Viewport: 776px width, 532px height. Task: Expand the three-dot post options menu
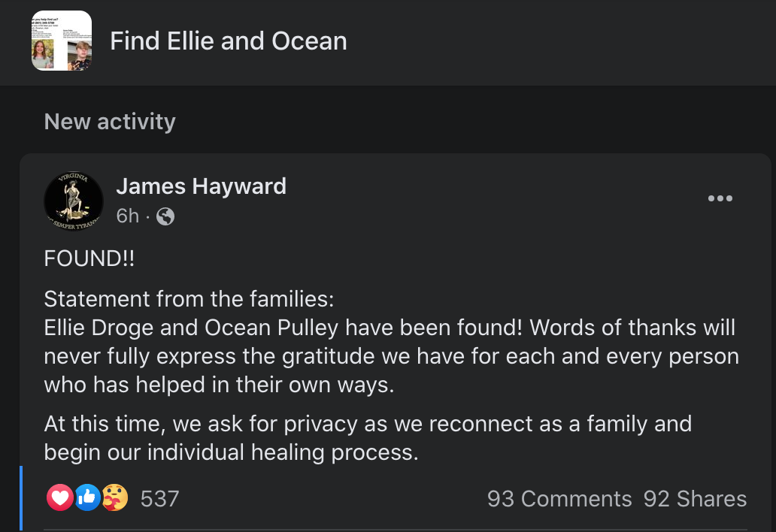tap(720, 199)
